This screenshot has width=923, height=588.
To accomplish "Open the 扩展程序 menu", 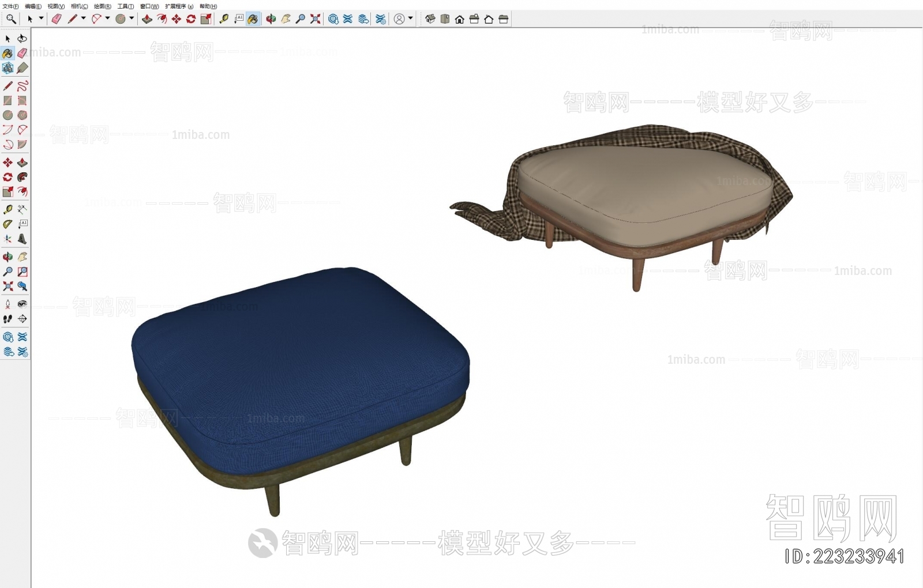I will pyautogui.click(x=179, y=6).
